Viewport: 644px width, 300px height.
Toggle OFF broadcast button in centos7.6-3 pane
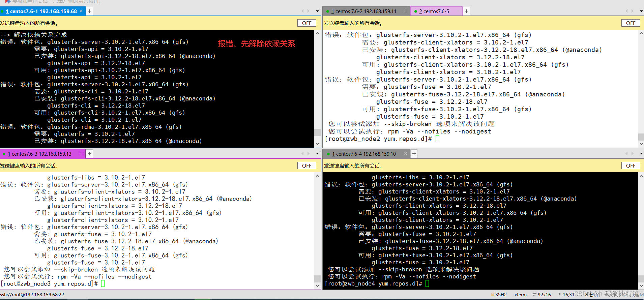(307, 166)
